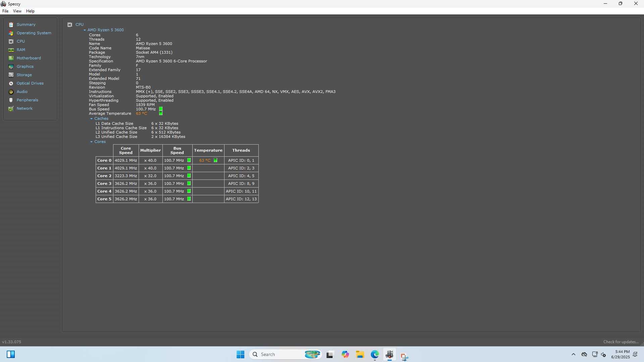
Task: Click the Core Speed column header
Action: [126, 150]
